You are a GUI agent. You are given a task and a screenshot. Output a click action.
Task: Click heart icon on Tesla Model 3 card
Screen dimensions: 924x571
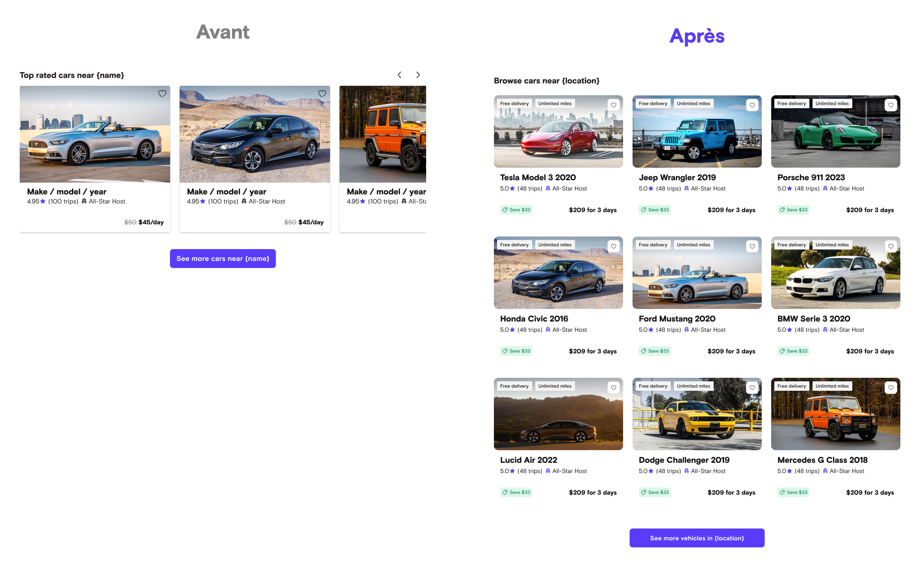(614, 105)
